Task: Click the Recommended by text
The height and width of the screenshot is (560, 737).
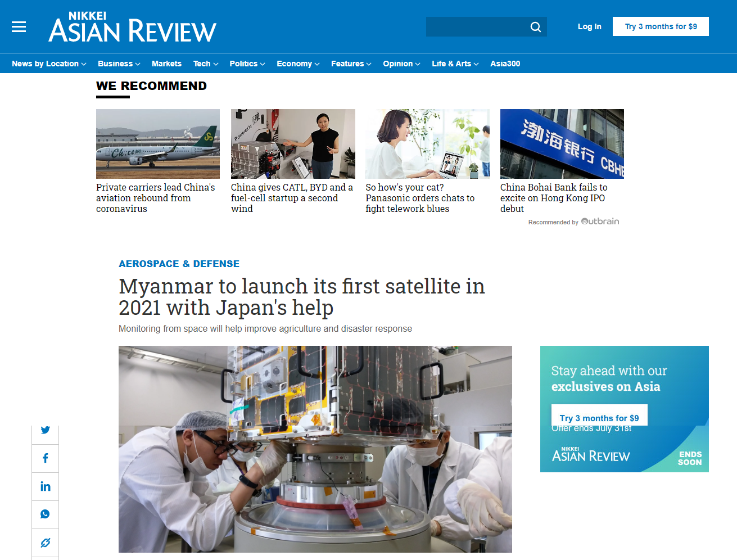Action: [553, 222]
